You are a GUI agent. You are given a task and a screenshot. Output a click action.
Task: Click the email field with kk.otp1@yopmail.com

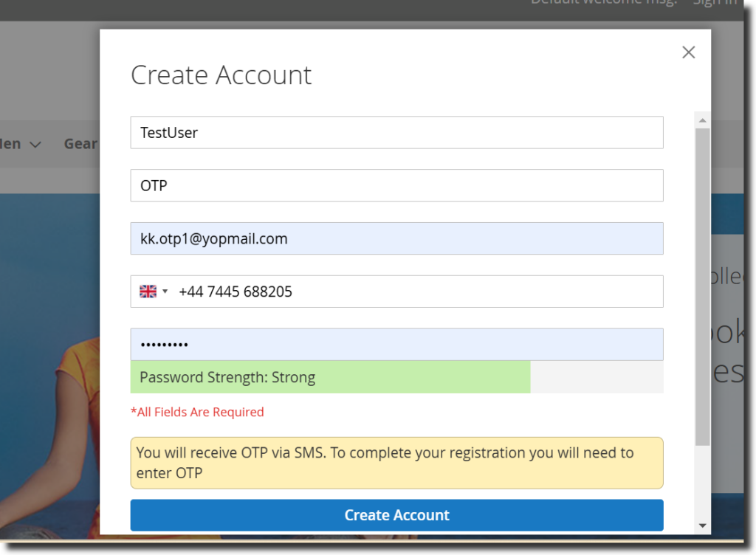396,238
